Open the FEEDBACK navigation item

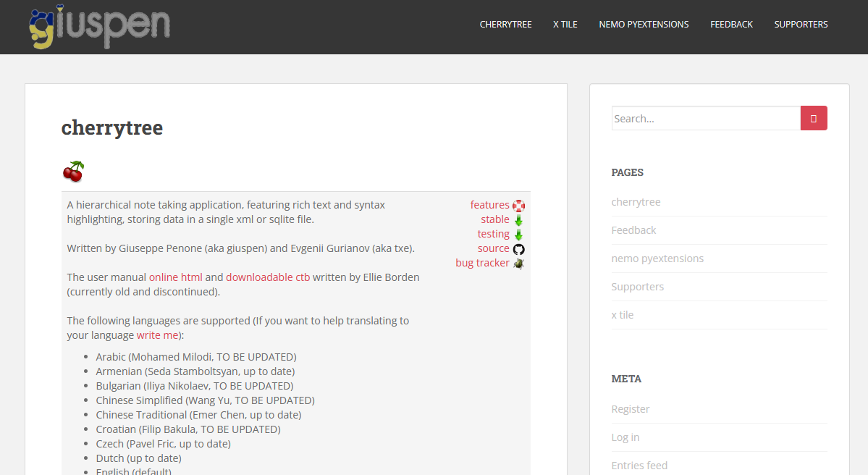click(x=731, y=24)
